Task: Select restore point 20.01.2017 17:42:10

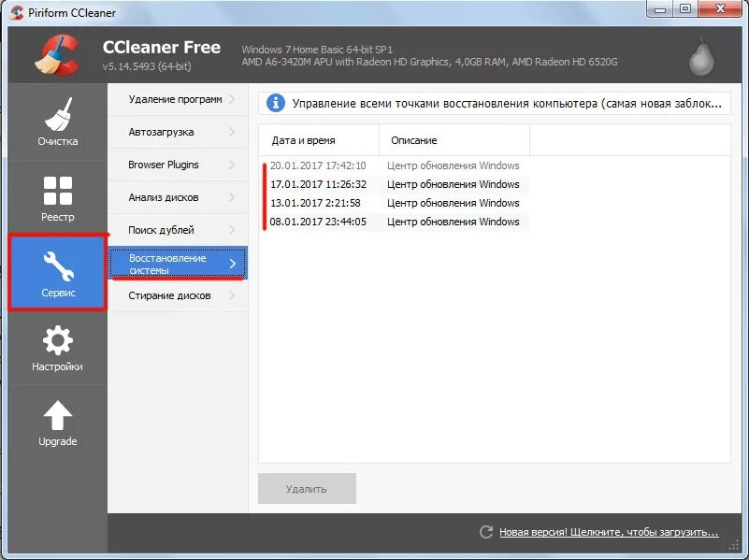Action: tap(318, 165)
